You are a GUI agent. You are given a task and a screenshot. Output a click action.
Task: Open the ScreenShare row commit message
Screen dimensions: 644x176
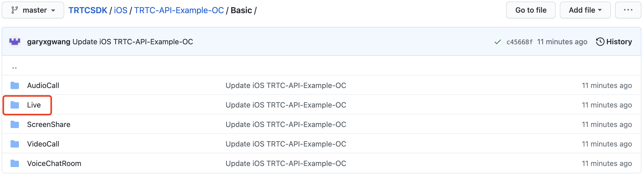click(x=286, y=124)
